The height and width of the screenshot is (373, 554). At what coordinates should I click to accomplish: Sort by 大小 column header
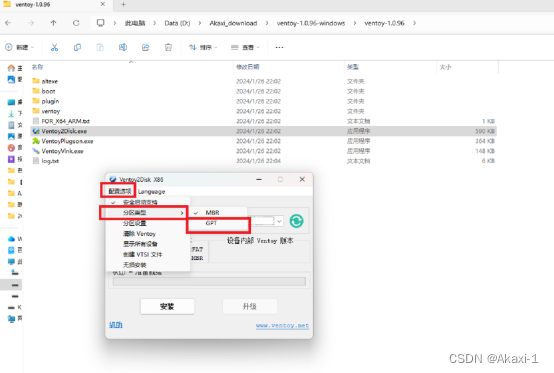tap(445, 67)
